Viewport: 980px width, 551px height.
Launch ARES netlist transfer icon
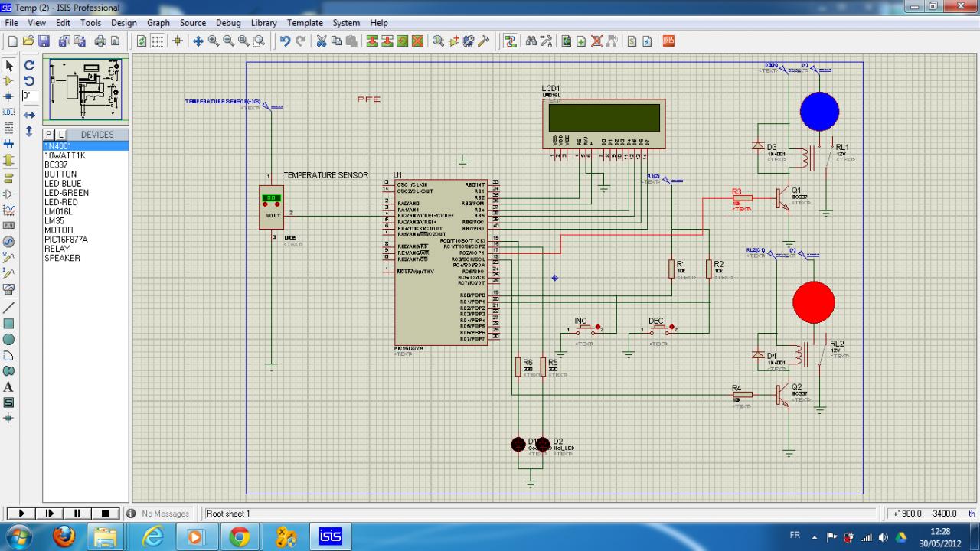[x=668, y=41]
